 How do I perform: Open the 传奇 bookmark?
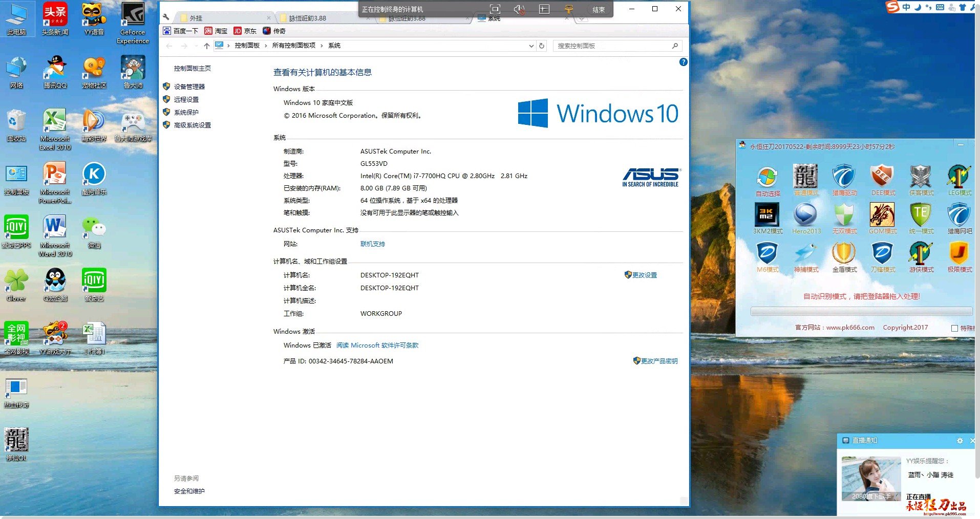coord(274,31)
